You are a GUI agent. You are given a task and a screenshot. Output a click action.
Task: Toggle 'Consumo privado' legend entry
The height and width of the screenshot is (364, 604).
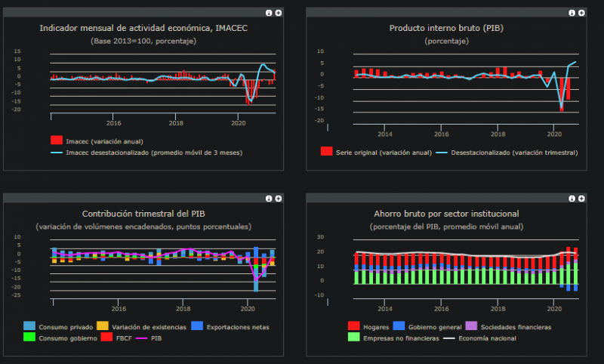click(x=60, y=327)
